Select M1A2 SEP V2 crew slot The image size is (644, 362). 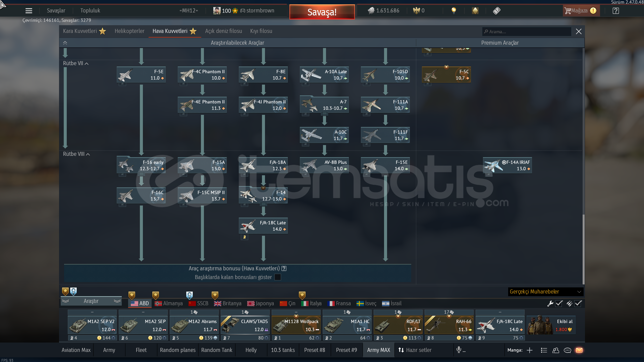(x=92, y=325)
